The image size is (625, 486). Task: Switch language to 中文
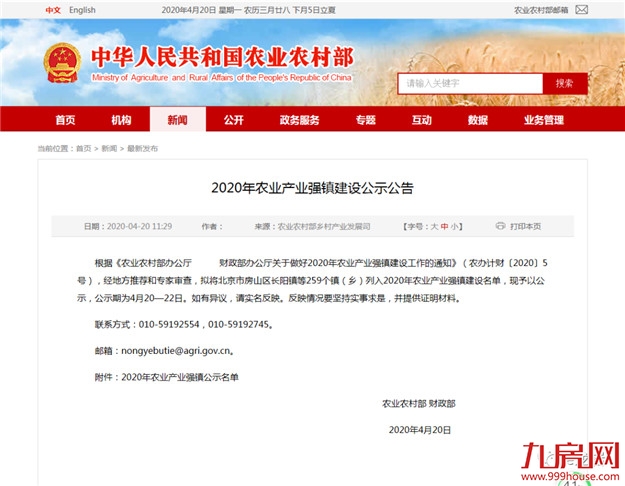53,10
